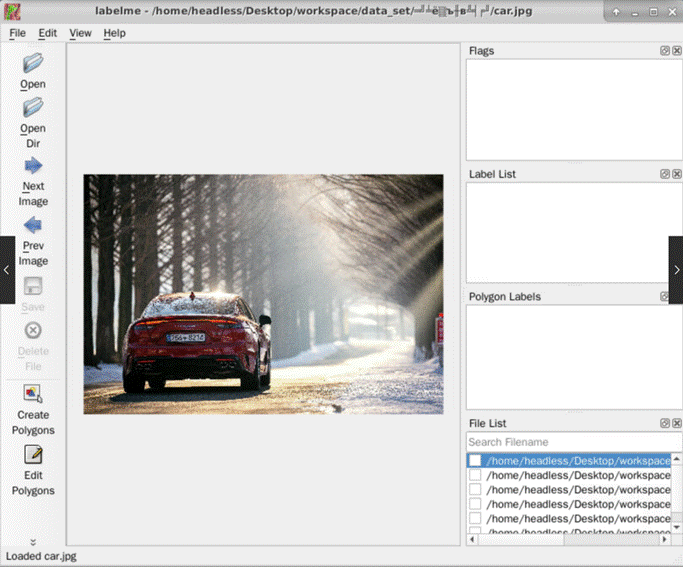Select the highlighted file path in File List

[x=578, y=460]
